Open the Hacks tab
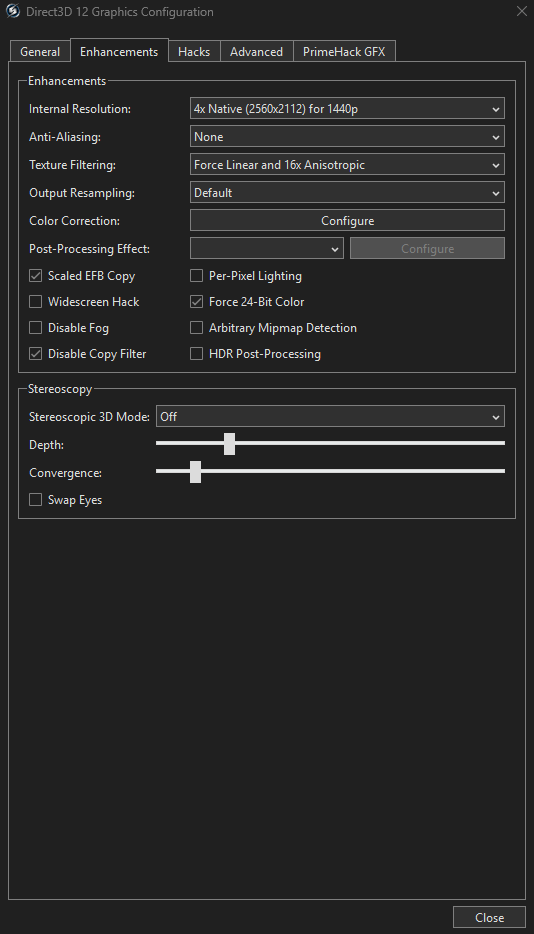 [x=194, y=52]
